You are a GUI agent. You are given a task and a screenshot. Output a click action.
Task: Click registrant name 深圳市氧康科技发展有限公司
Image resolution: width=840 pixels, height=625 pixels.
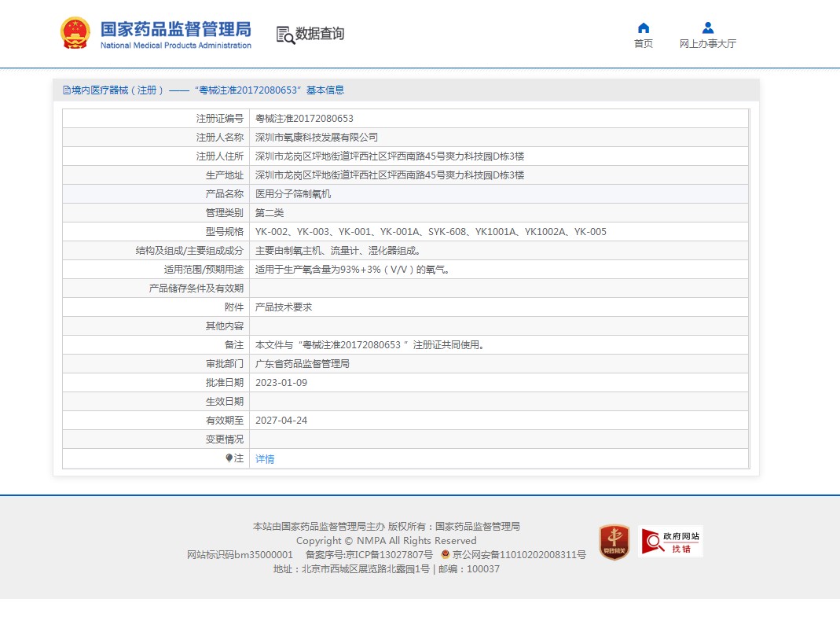[317, 138]
